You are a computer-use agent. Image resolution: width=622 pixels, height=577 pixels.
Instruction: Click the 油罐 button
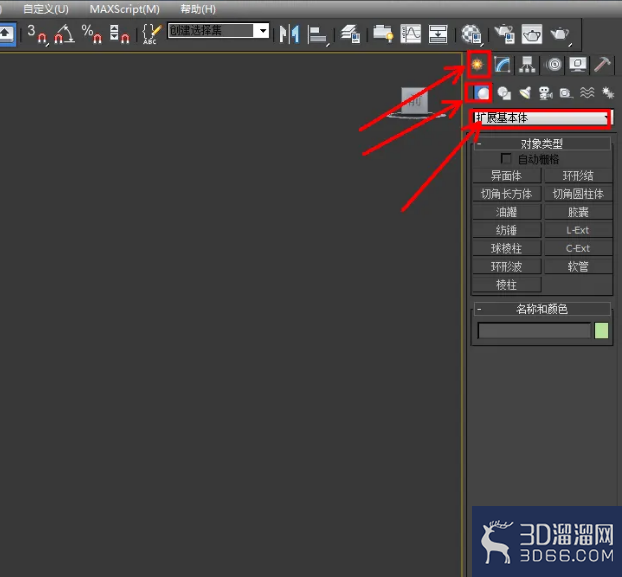[x=507, y=212]
